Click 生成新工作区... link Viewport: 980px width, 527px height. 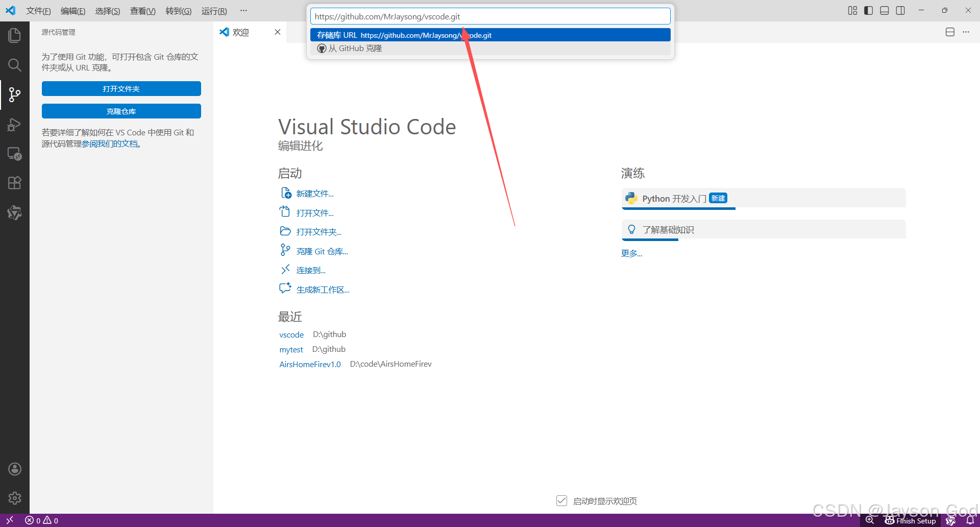pyautogui.click(x=323, y=290)
